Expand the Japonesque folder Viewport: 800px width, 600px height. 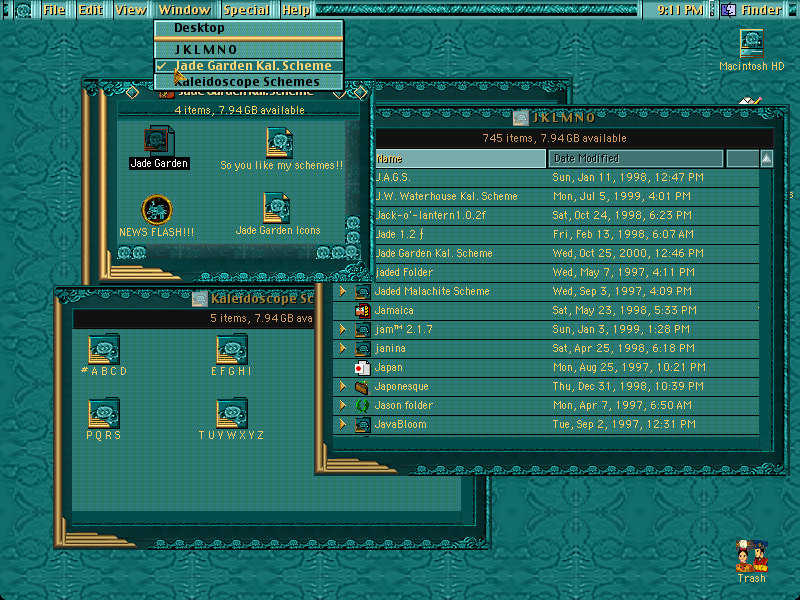[343, 387]
